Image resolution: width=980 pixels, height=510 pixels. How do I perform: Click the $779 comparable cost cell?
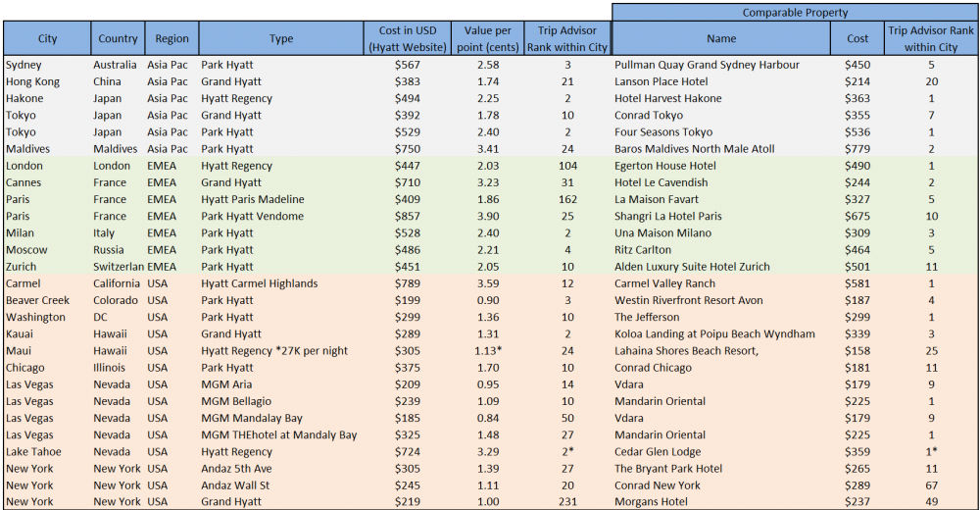[857, 149]
